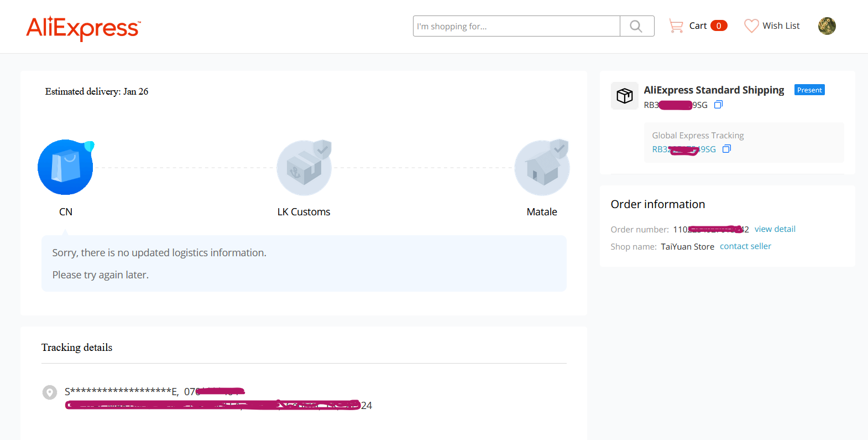
Task: Click the "LK Customs" stage label
Action: pos(304,212)
